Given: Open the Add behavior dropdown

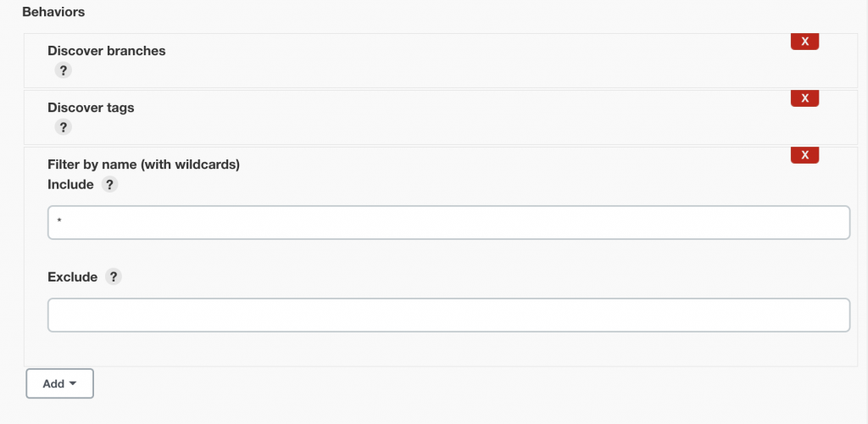Looking at the screenshot, I should pyautogui.click(x=59, y=383).
